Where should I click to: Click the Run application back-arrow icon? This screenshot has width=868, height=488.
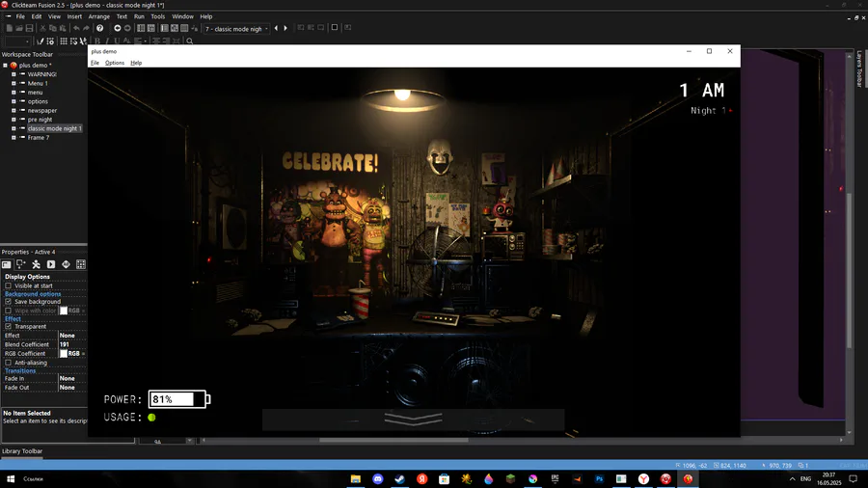tap(118, 28)
